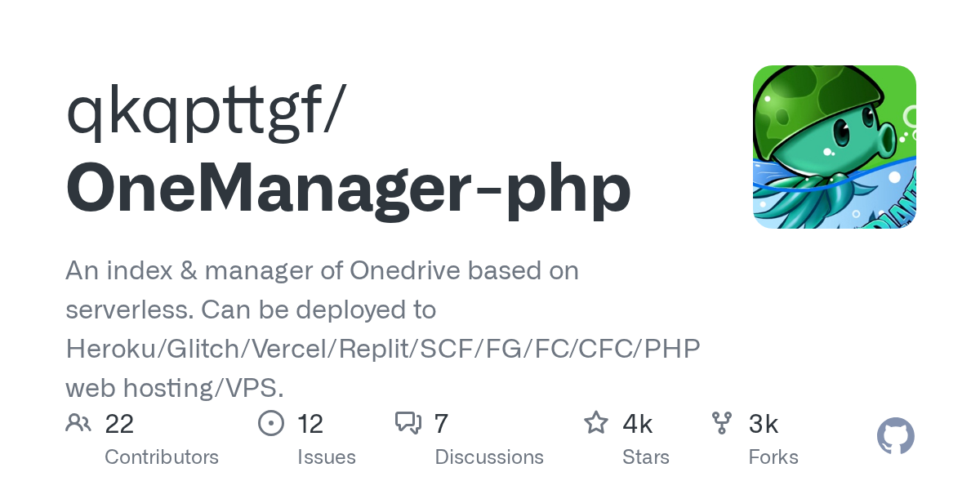Click the GitHub Octocat logo icon
The image size is (980, 490).
pyautogui.click(x=896, y=437)
